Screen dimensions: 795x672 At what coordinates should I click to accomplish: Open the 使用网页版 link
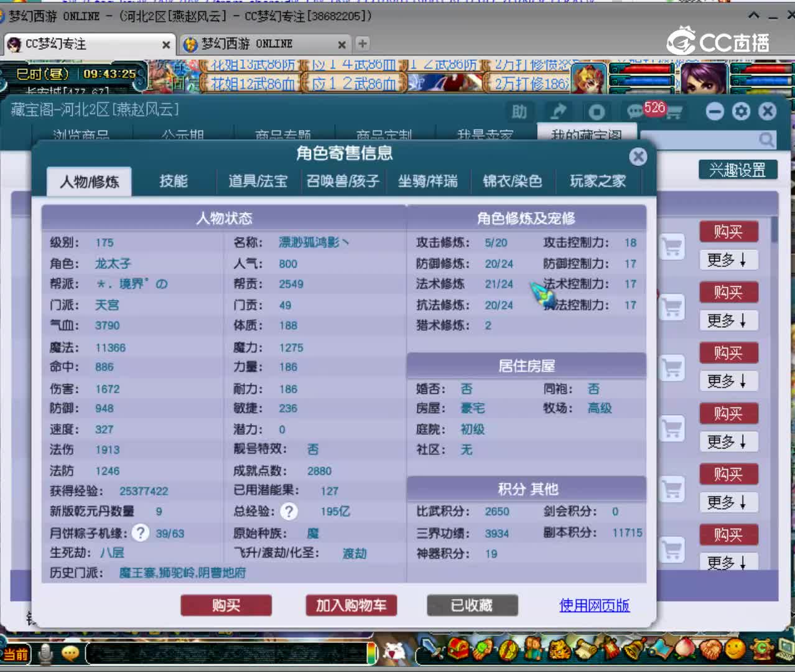coord(595,605)
